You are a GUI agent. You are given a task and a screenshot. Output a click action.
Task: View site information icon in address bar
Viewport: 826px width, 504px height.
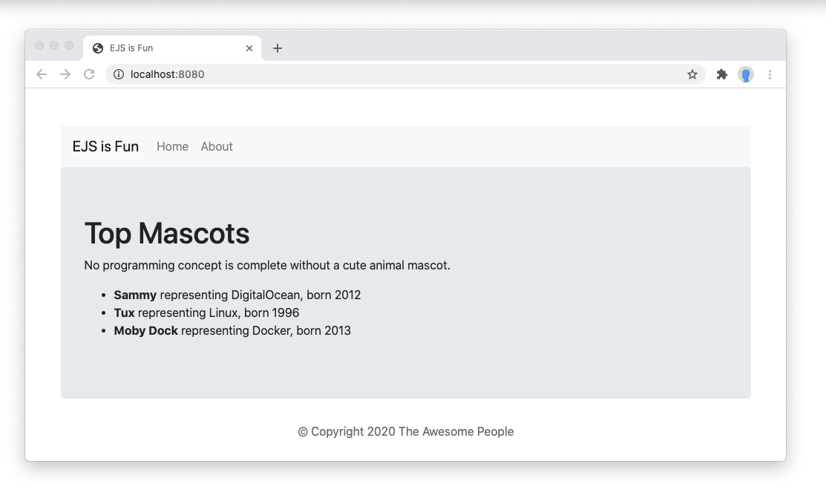[119, 74]
